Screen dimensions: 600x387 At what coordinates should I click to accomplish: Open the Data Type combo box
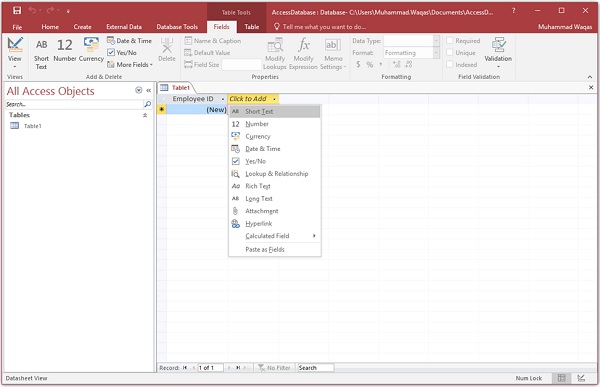coord(411,41)
